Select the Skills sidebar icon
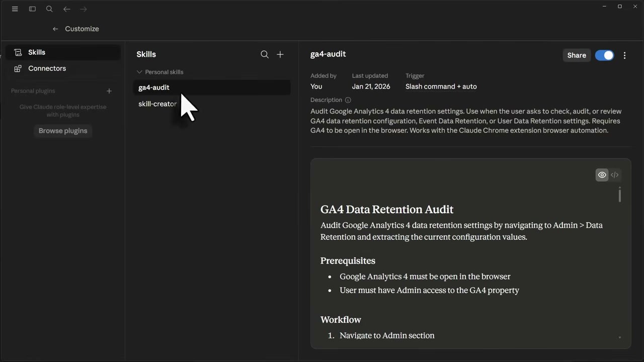Screen dimensions: 644x362 click(x=18, y=52)
